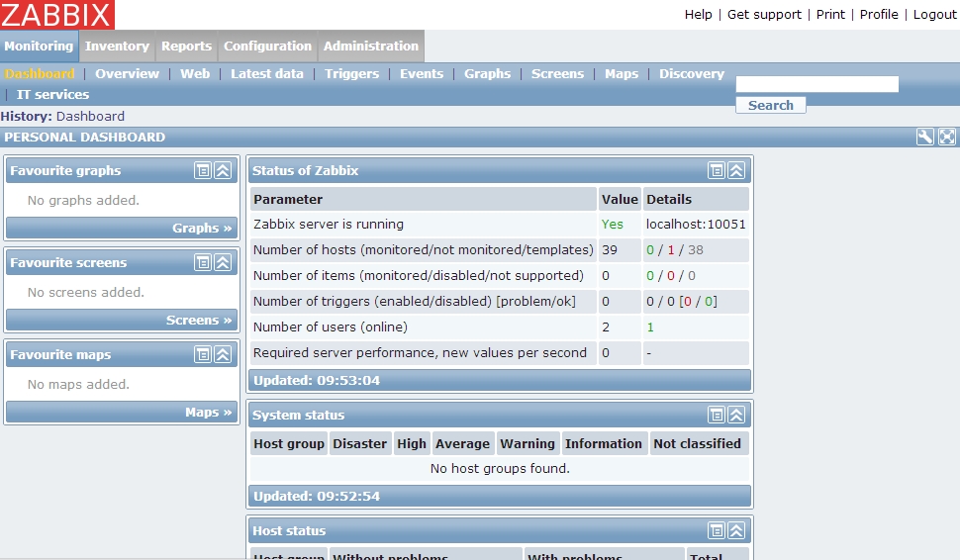The width and height of the screenshot is (960, 560).
Task: Switch to the Monitoring tab
Action: tap(40, 46)
